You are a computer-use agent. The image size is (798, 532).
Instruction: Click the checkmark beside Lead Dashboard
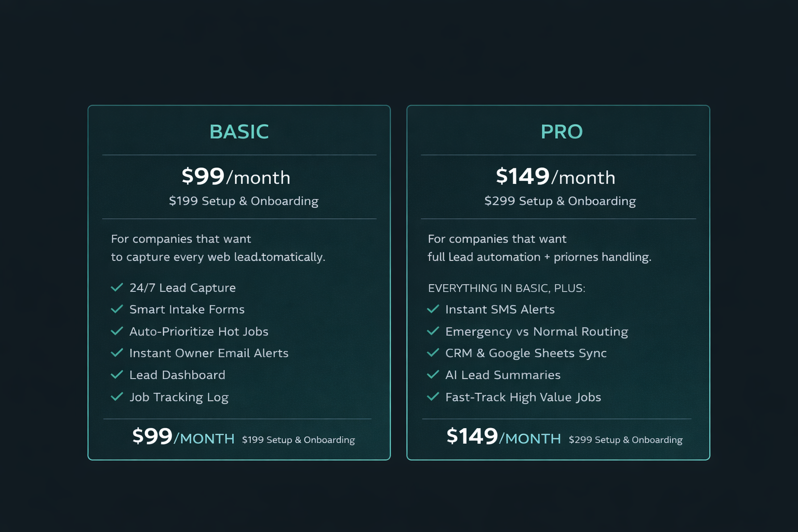pyautogui.click(x=117, y=375)
